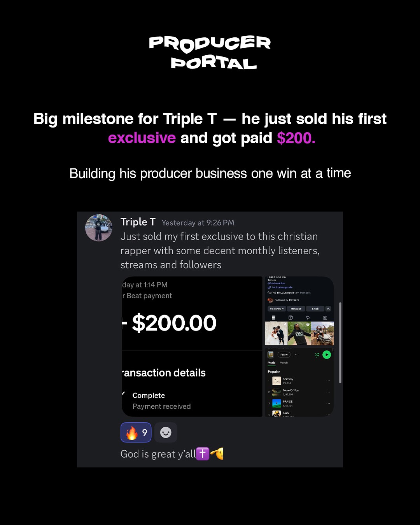
Task: Click the Email button on profile
Action: click(315, 309)
